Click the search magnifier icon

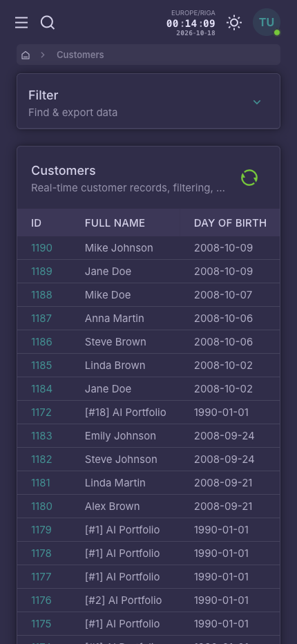pos(48,23)
